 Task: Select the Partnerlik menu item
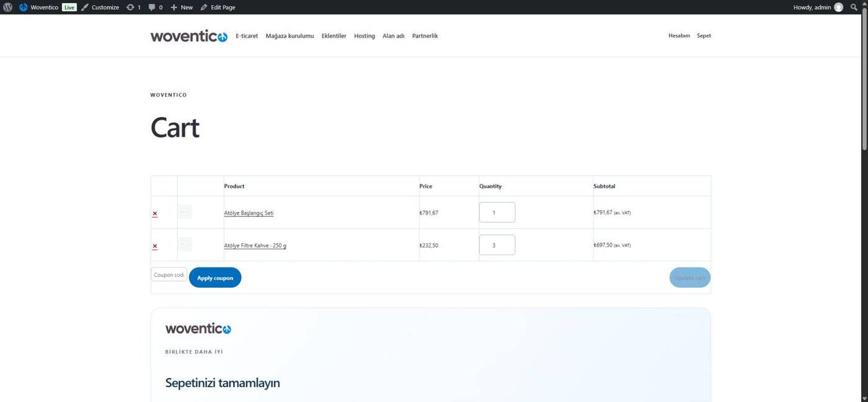click(x=425, y=36)
